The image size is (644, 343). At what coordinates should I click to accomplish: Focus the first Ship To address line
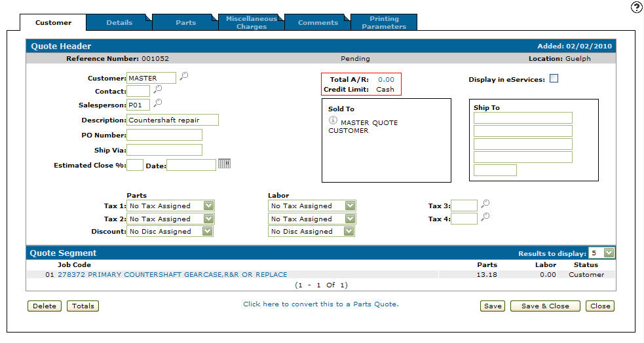pos(523,118)
